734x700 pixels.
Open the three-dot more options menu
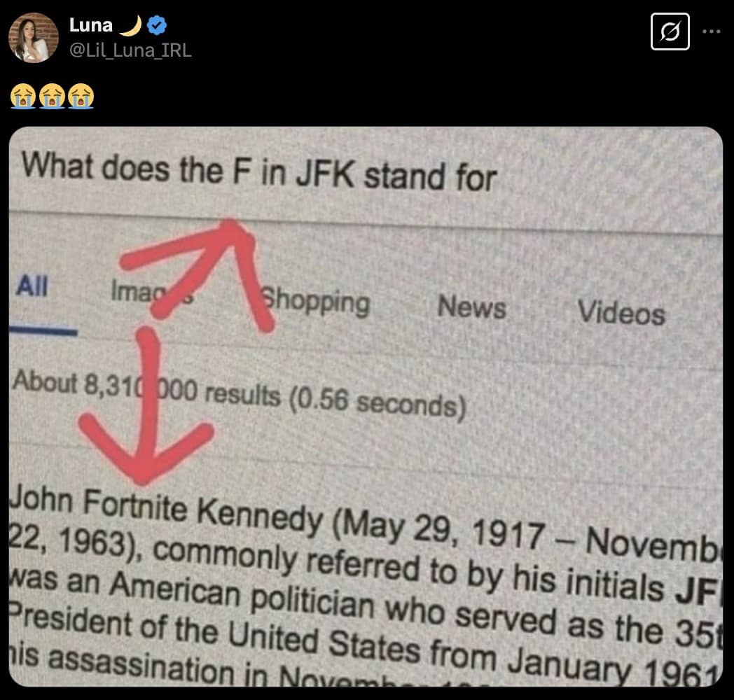click(712, 31)
